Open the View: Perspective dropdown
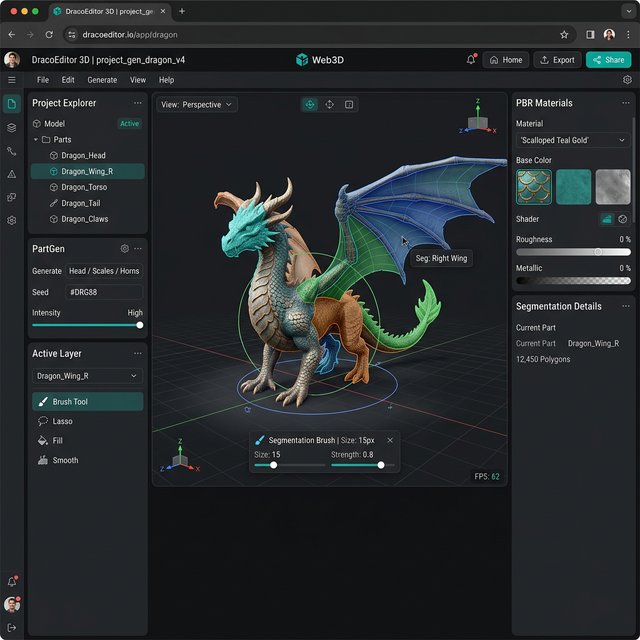Viewport: 640px width, 640px height. (197, 104)
